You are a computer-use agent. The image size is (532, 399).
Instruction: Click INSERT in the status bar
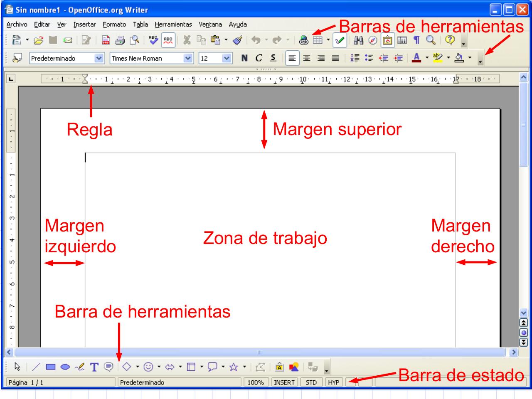pyautogui.click(x=284, y=382)
